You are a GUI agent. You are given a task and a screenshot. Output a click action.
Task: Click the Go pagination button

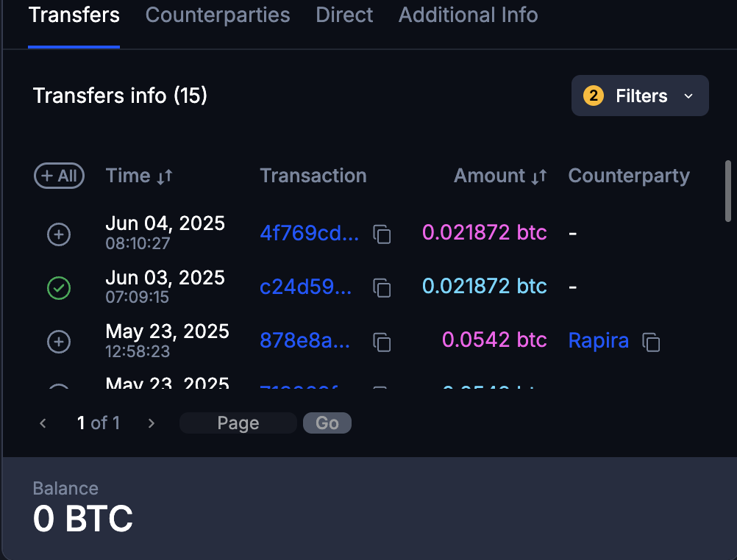327,423
